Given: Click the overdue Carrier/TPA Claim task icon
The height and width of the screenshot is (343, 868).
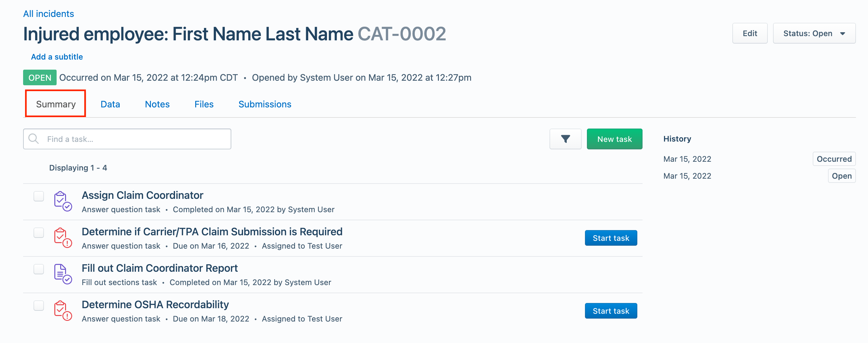Looking at the screenshot, I should coord(63,238).
